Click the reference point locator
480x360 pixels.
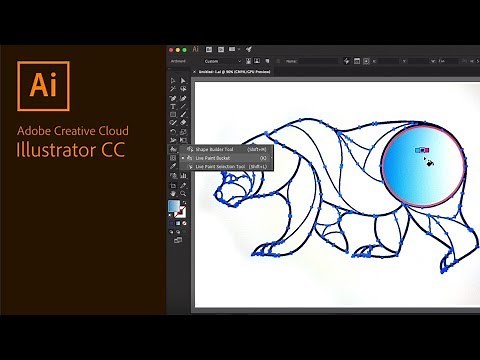click(x=366, y=61)
